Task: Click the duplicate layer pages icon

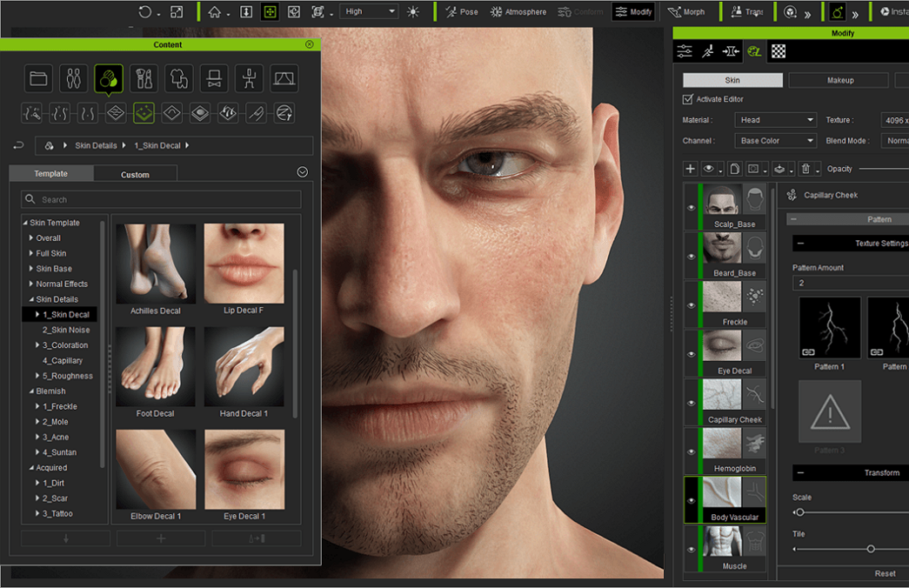Action: pyautogui.click(x=734, y=169)
